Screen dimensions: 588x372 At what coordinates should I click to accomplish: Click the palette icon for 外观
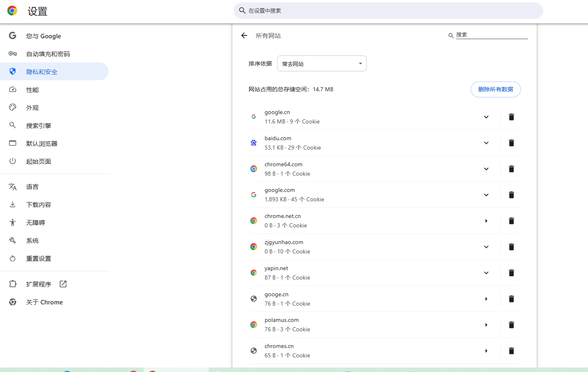tap(13, 108)
